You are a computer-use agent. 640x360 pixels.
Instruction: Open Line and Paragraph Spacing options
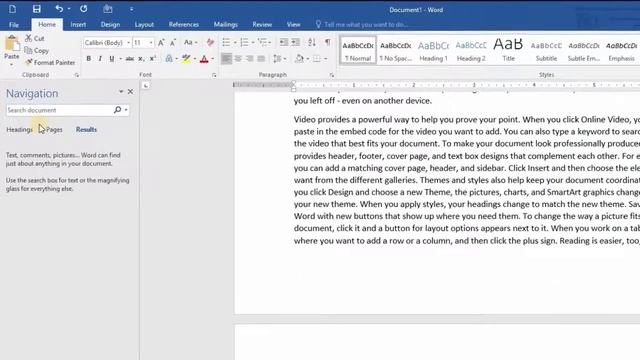click(278, 59)
